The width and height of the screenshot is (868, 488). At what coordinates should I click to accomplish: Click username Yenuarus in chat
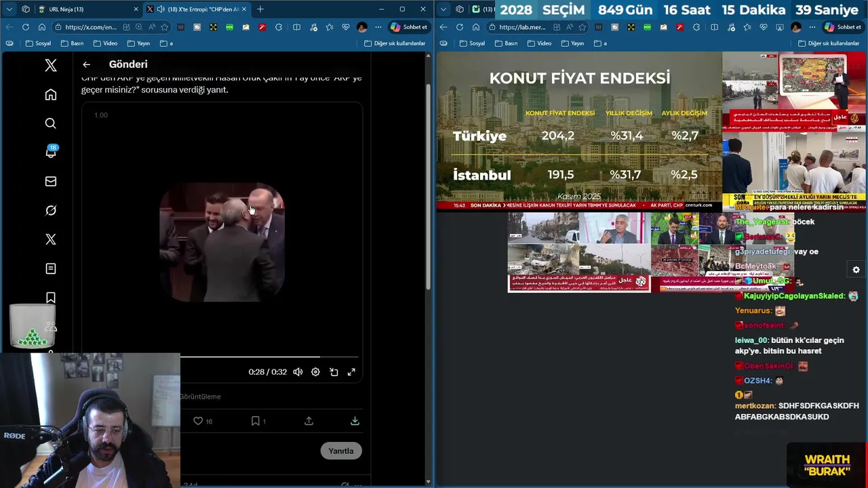753,310
